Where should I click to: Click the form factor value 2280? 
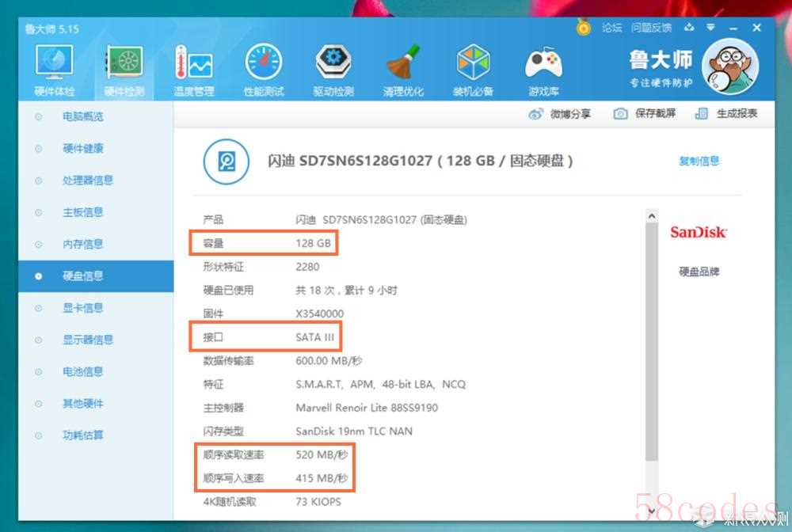pos(307,267)
